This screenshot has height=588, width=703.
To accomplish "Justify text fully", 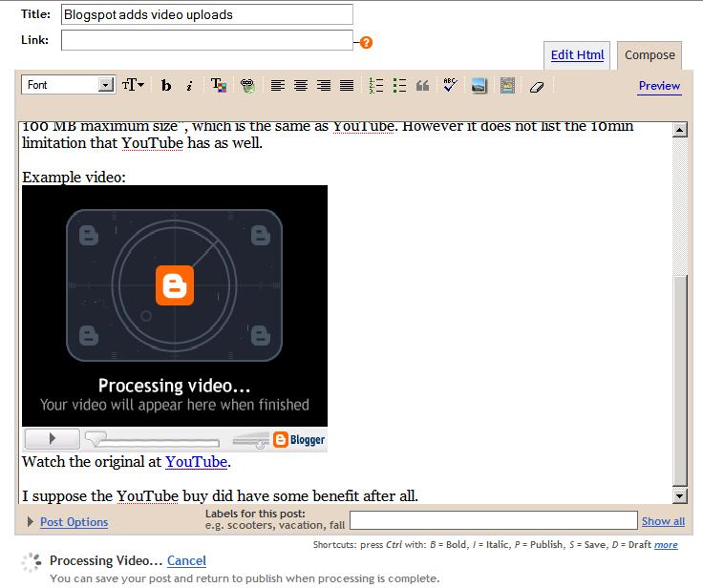I will (x=347, y=85).
